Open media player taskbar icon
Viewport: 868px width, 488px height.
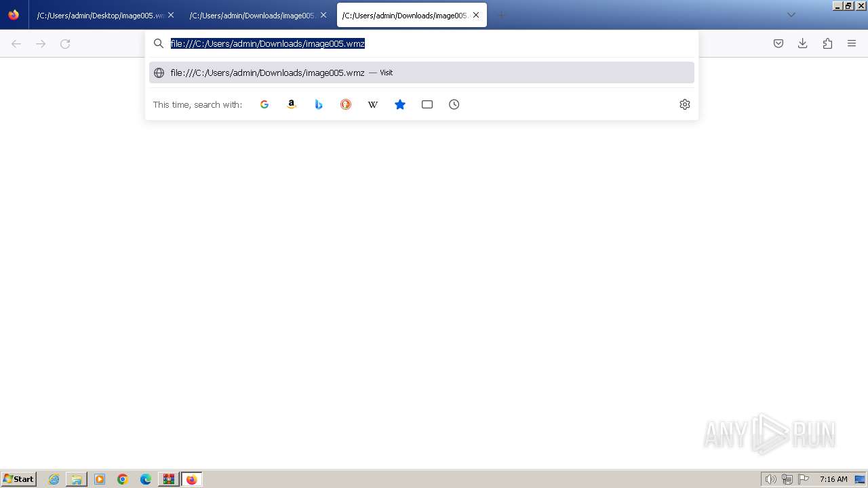pyautogui.click(x=100, y=479)
